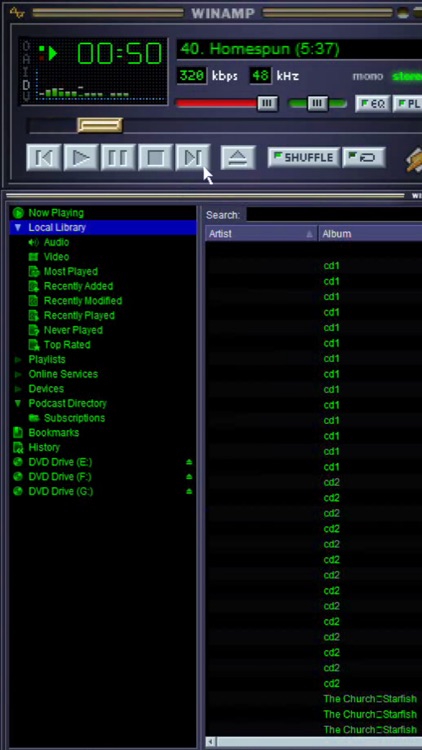Open Winamp main menu icon in title bar

click(17, 12)
